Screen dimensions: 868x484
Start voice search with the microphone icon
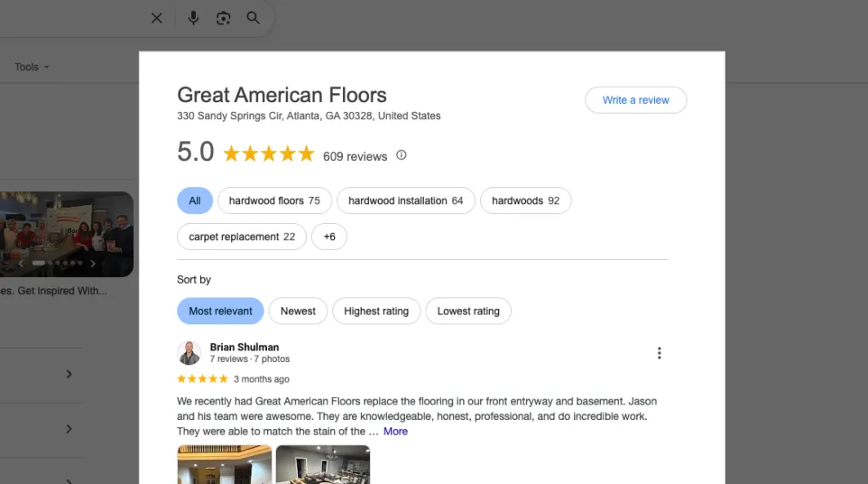tap(193, 18)
